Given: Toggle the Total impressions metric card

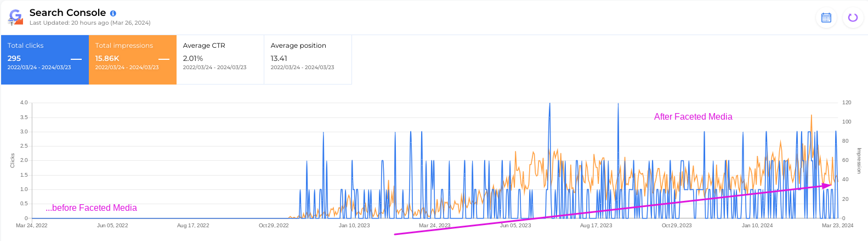Looking at the screenshot, I should 133,59.
